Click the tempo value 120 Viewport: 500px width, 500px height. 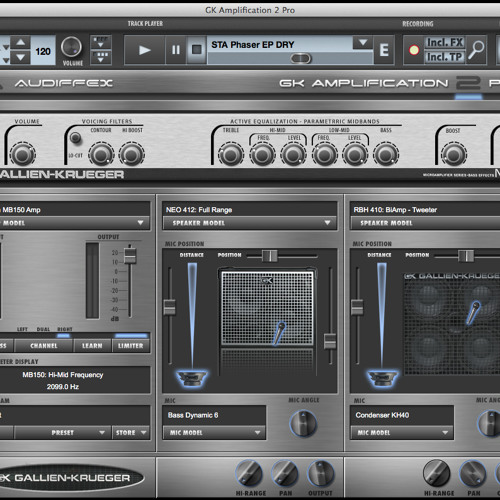pyautogui.click(x=43, y=51)
